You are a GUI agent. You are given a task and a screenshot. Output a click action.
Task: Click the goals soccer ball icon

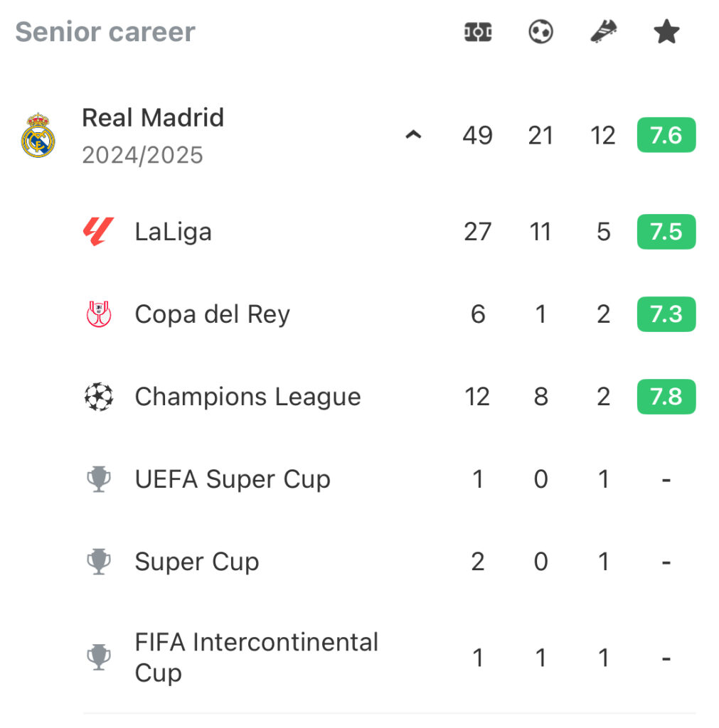(540, 32)
